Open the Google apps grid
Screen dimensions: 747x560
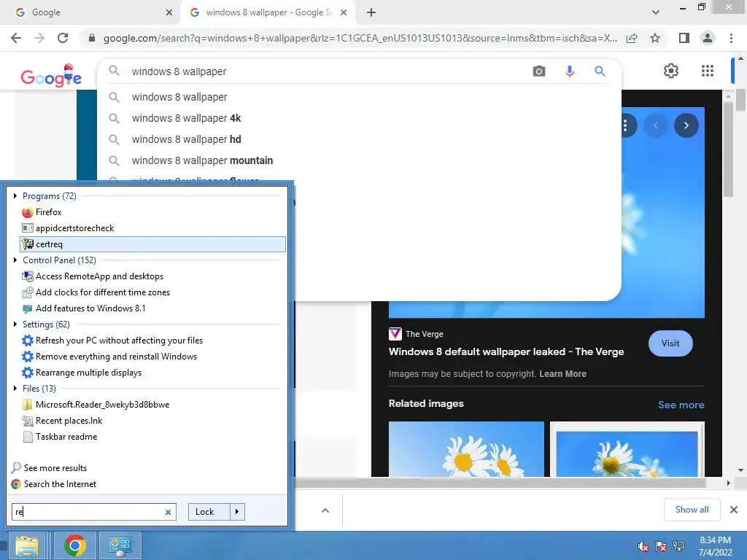[x=708, y=71]
